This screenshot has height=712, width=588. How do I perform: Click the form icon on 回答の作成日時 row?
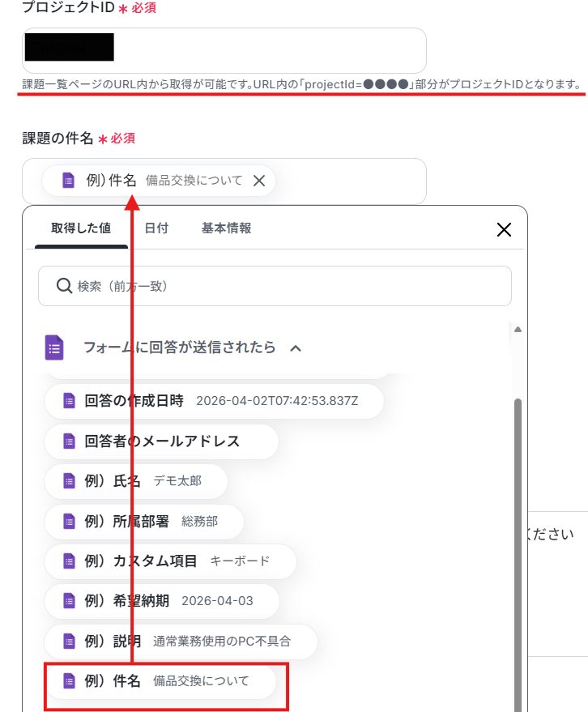tap(69, 401)
